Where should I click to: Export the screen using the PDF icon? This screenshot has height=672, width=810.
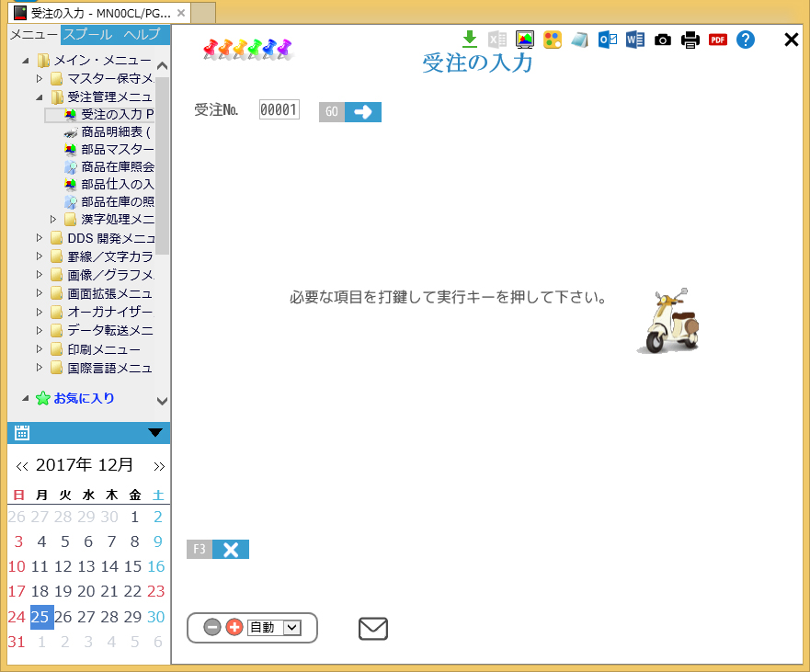pyautogui.click(x=718, y=40)
